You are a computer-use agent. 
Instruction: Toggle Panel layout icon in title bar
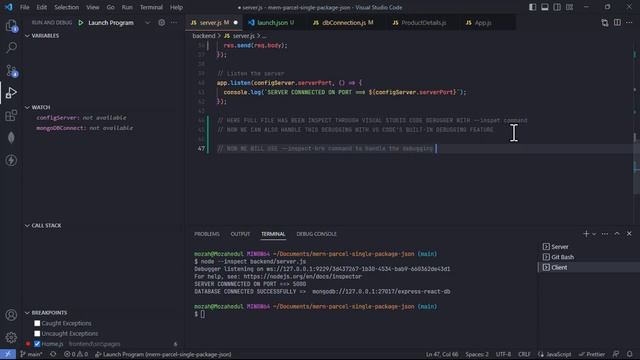click(x=544, y=7)
